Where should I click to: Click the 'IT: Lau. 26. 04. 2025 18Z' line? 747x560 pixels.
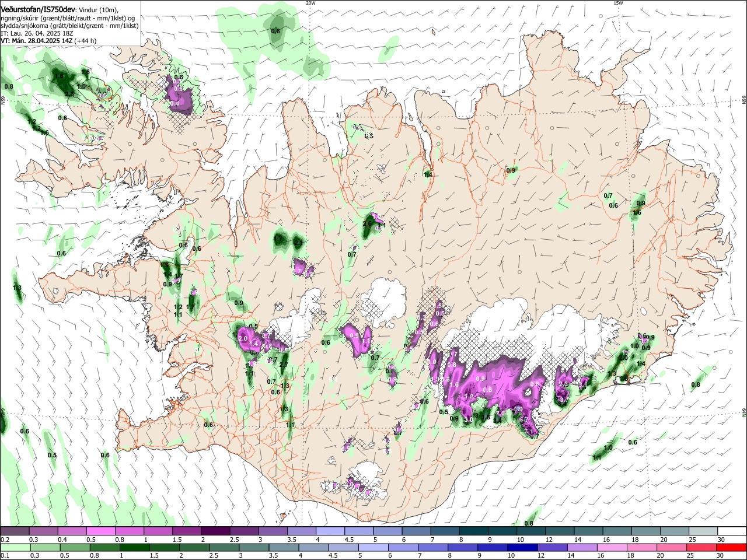point(36,33)
